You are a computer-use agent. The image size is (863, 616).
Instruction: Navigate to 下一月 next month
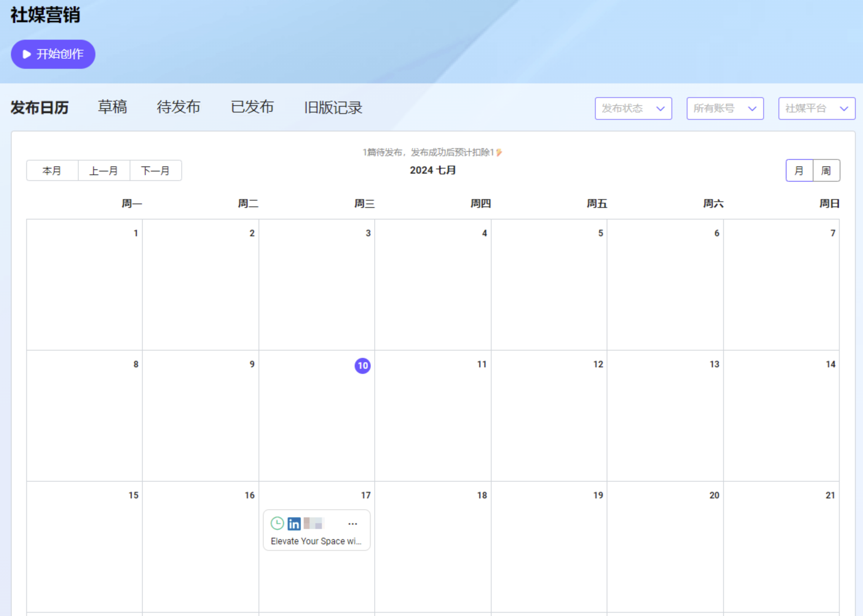tap(155, 171)
